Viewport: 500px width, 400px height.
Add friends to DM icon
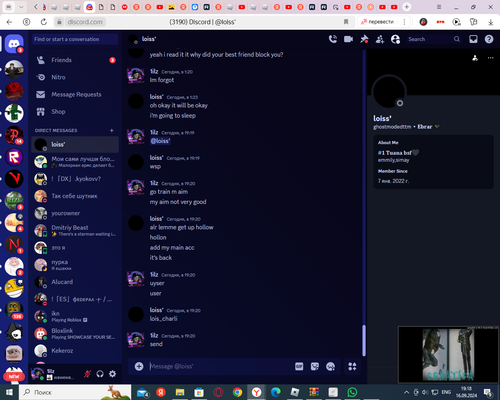coord(380,39)
